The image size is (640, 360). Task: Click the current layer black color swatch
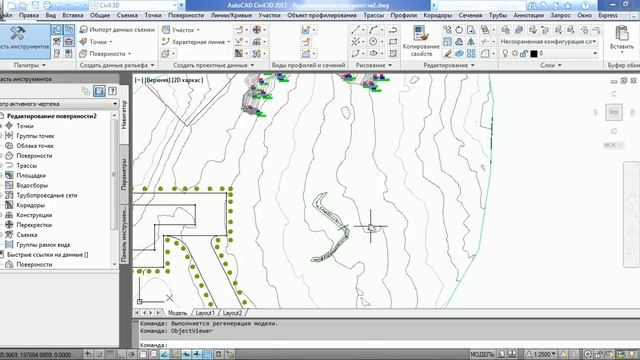[533, 53]
